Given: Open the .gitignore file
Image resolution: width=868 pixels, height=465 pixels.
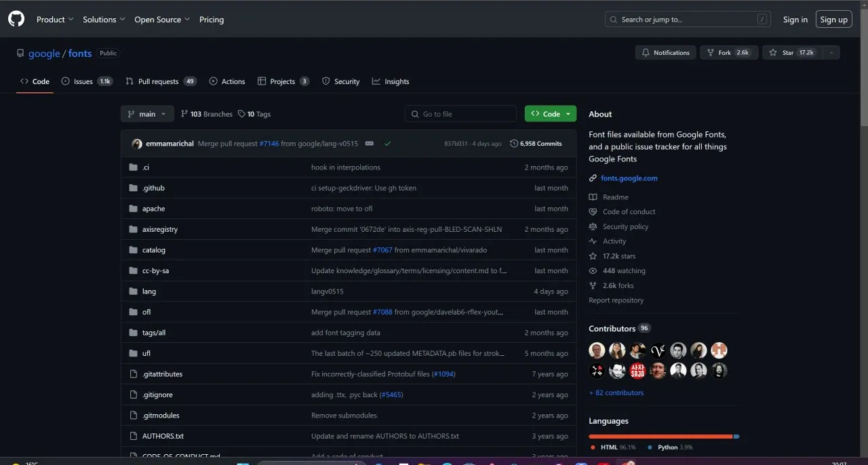Looking at the screenshot, I should 157,395.
